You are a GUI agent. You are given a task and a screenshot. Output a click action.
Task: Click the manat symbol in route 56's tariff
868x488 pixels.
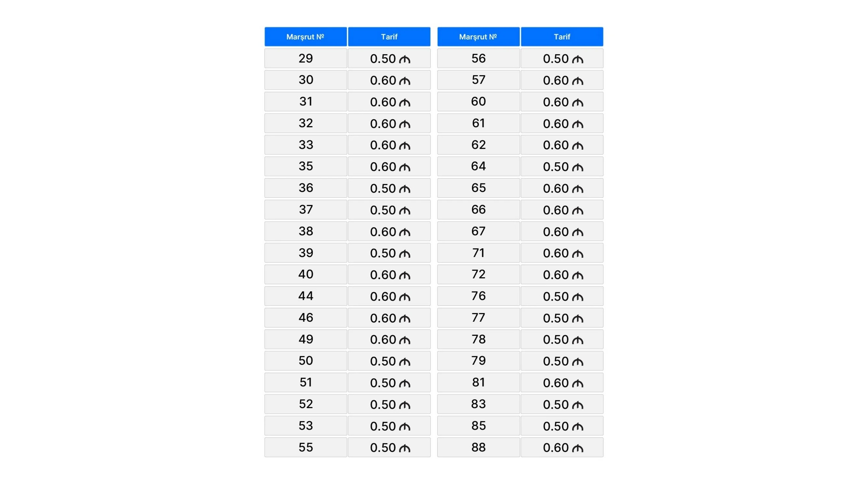[577, 60]
